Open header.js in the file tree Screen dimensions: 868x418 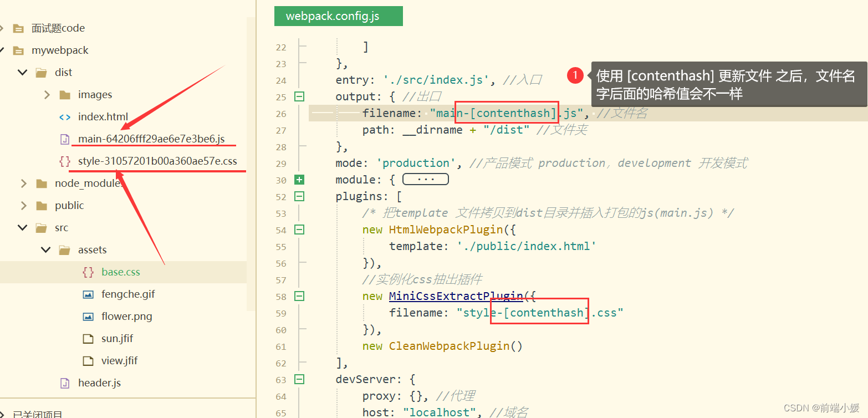[99, 383]
